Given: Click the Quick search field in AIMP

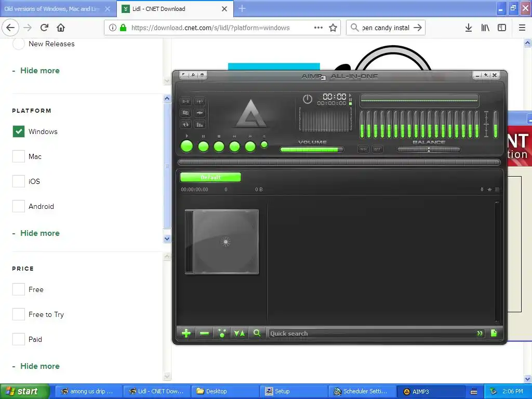Looking at the screenshot, I should [x=371, y=334].
